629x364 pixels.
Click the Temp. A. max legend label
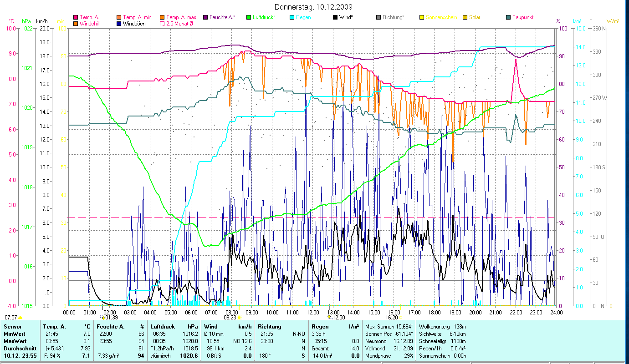(181, 17)
